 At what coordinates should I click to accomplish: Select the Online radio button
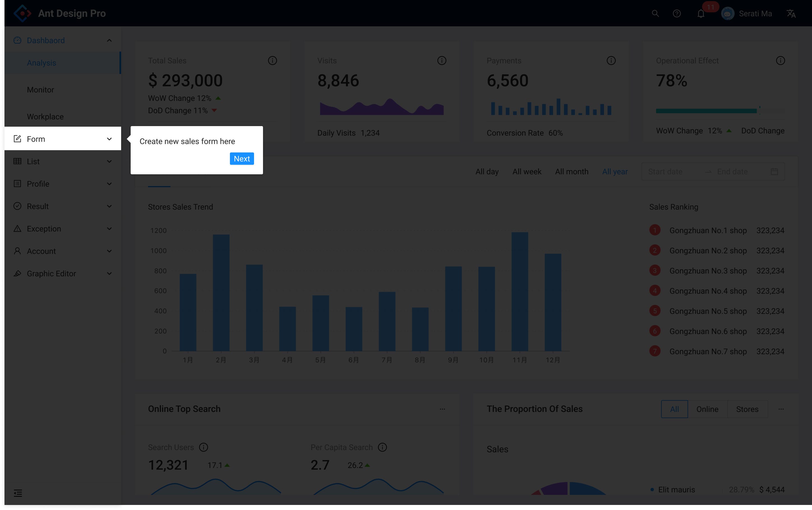point(707,409)
